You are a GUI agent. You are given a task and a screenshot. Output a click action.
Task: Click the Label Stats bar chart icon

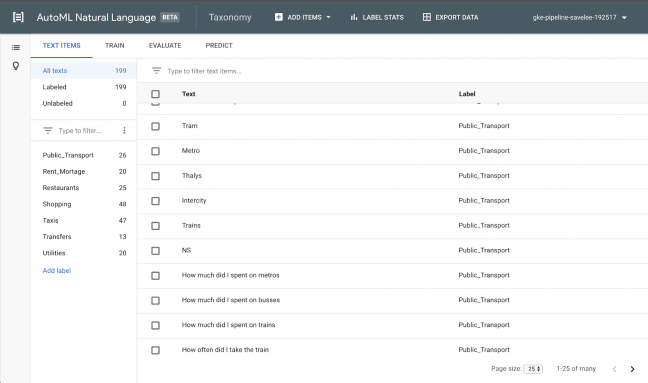[354, 17]
